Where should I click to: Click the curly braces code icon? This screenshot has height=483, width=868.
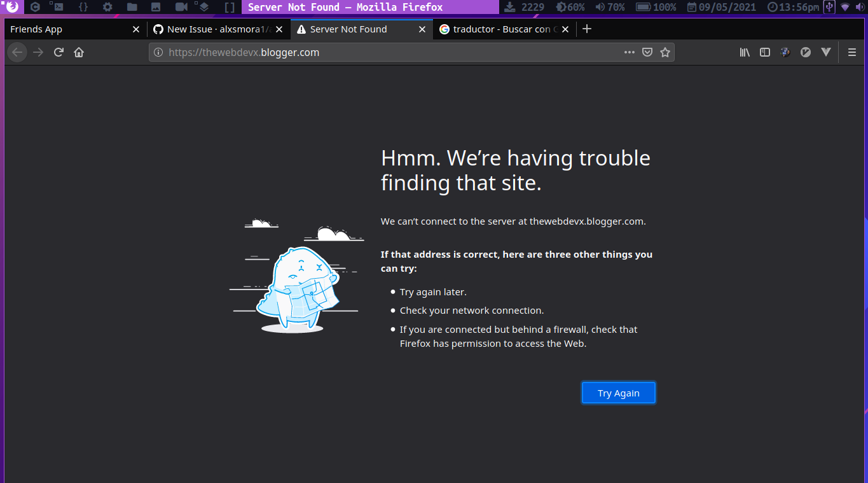pos(83,7)
